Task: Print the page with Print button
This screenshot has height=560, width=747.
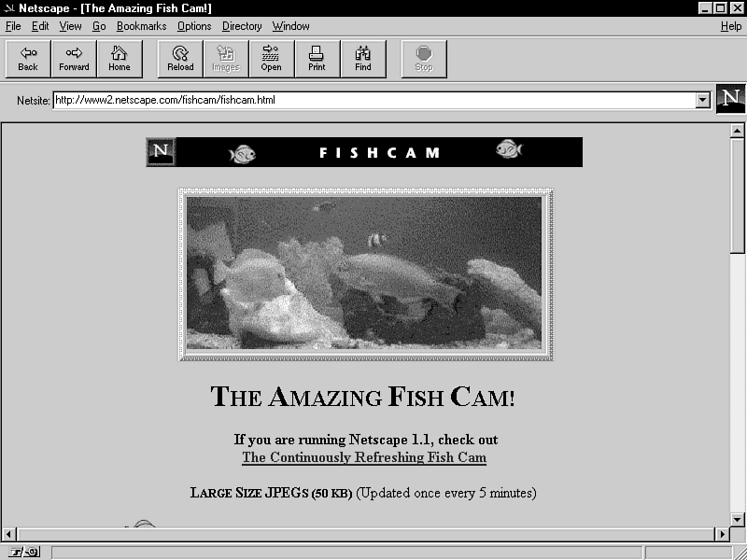Action: coord(317,59)
